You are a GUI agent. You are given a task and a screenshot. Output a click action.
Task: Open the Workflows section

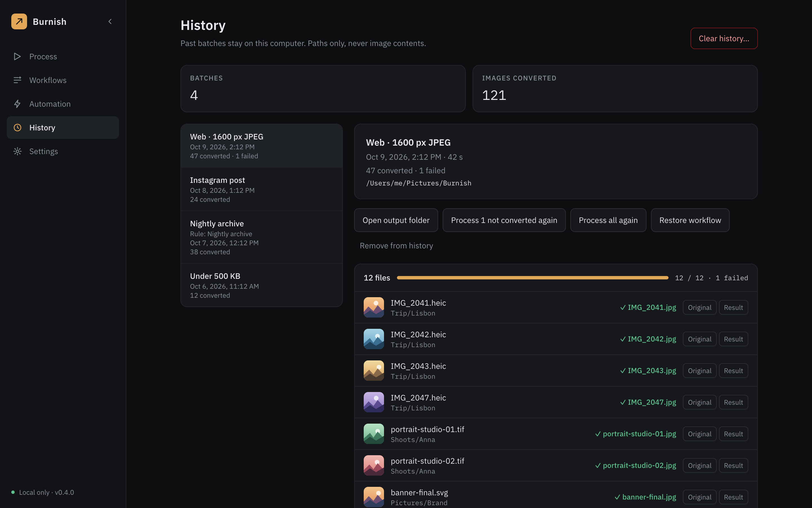tap(63, 80)
